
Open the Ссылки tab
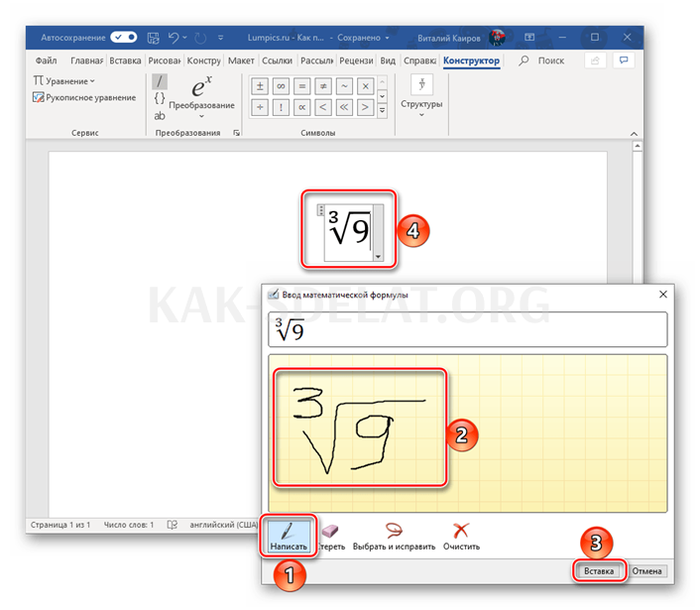[277, 61]
